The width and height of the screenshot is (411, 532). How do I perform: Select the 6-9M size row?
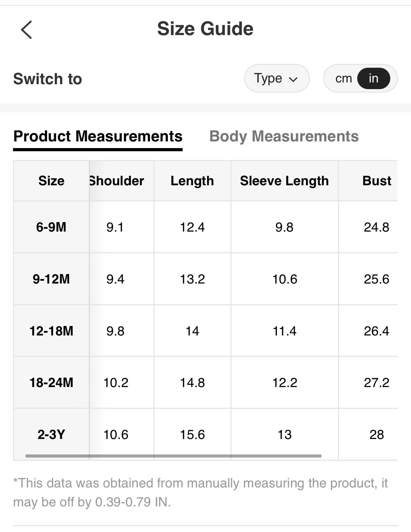(x=51, y=227)
